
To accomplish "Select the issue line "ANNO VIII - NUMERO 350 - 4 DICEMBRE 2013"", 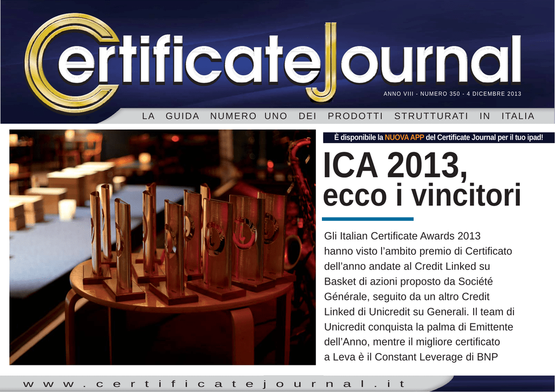I will pyautogui.click(x=453, y=94).
